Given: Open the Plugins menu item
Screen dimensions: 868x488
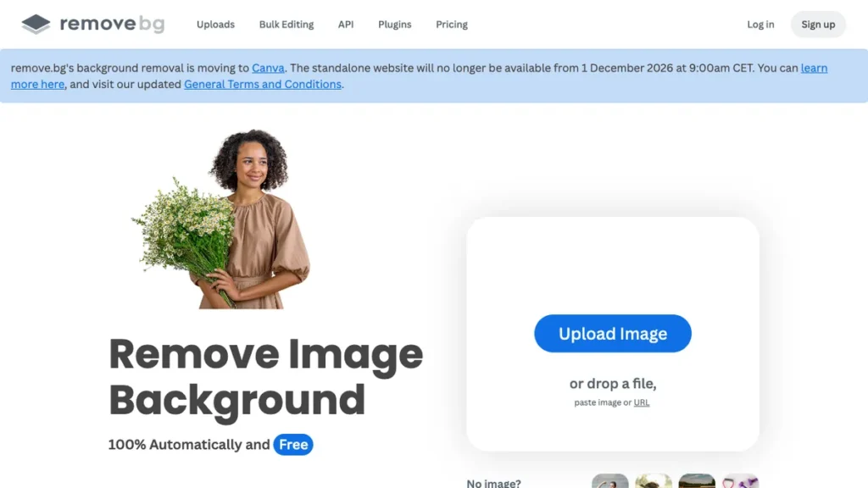Looking at the screenshot, I should [x=394, y=25].
